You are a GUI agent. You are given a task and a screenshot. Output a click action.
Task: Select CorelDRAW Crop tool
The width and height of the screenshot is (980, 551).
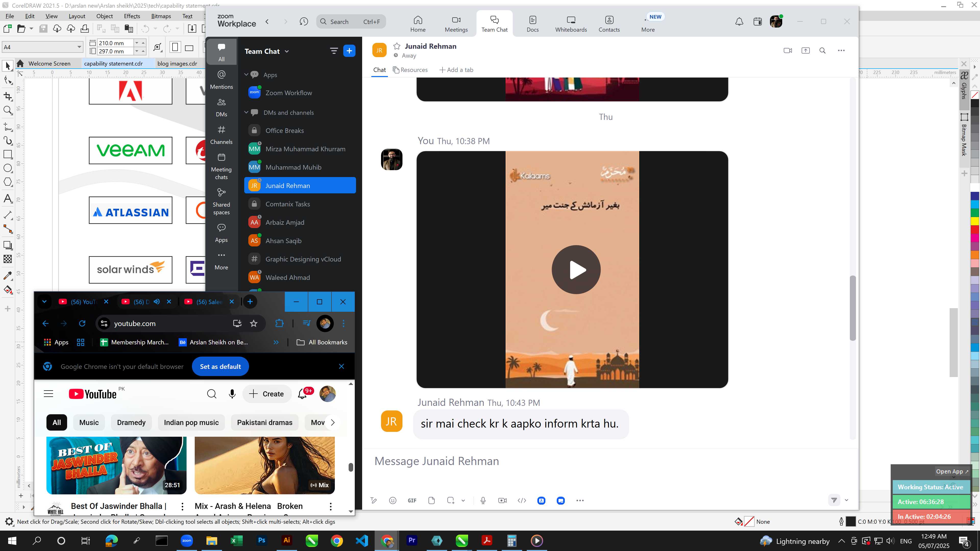[x=8, y=96]
